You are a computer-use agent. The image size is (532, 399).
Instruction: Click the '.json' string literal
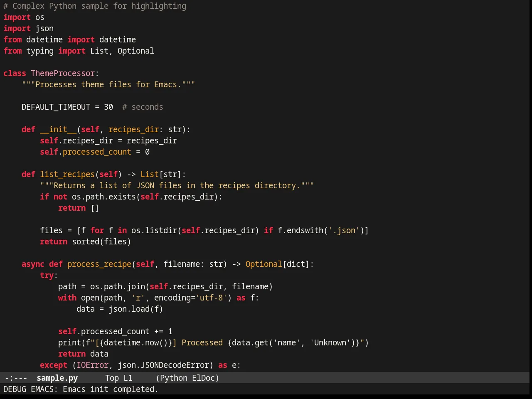(344, 230)
